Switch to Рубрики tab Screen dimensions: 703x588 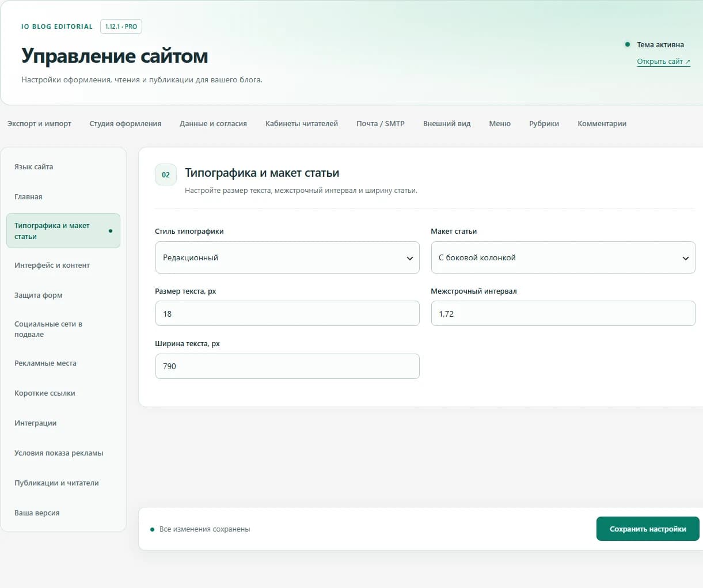point(544,123)
